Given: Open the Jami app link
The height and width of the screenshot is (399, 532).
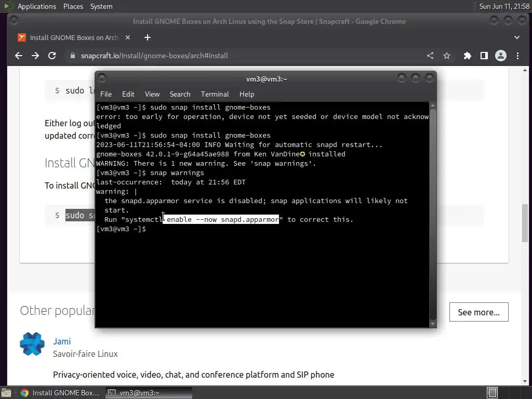Looking at the screenshot, I should coord(62,341).
